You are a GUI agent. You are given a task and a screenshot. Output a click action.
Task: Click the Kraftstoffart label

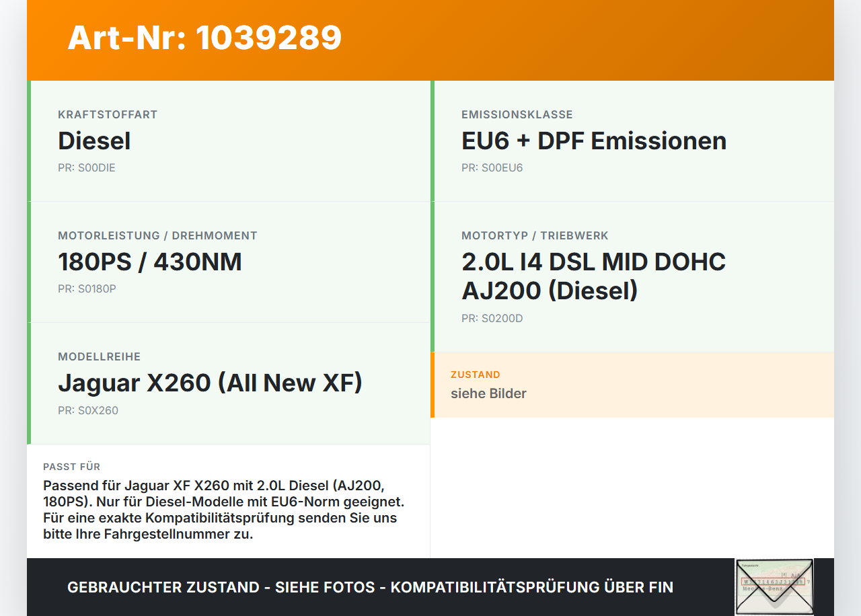[108, 114]
